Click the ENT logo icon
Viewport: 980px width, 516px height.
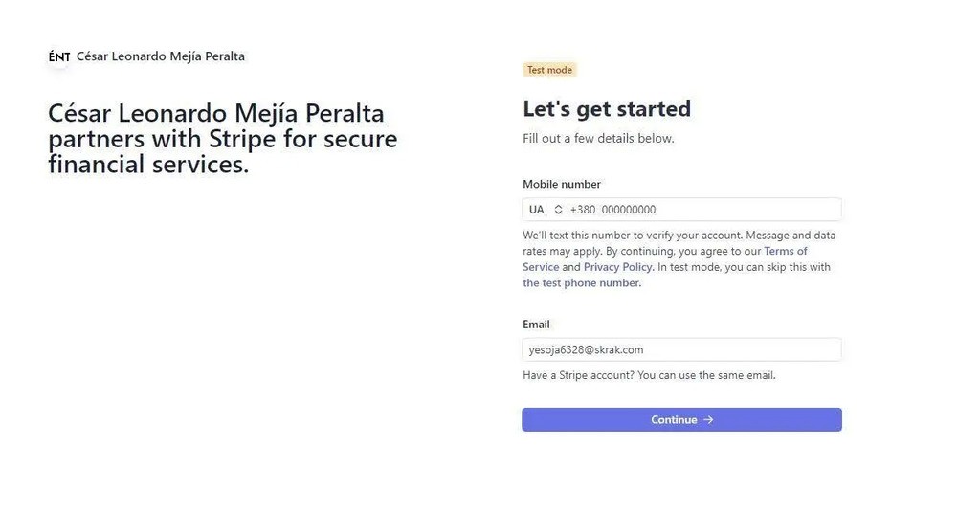click(x=59, y=56)
